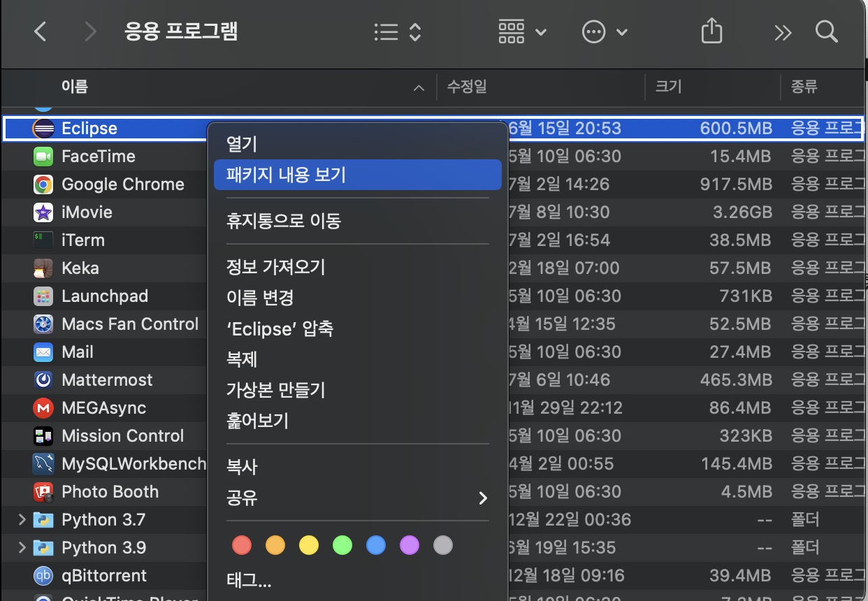Switch list view mode in the toolbar

[x=398, y=31]
